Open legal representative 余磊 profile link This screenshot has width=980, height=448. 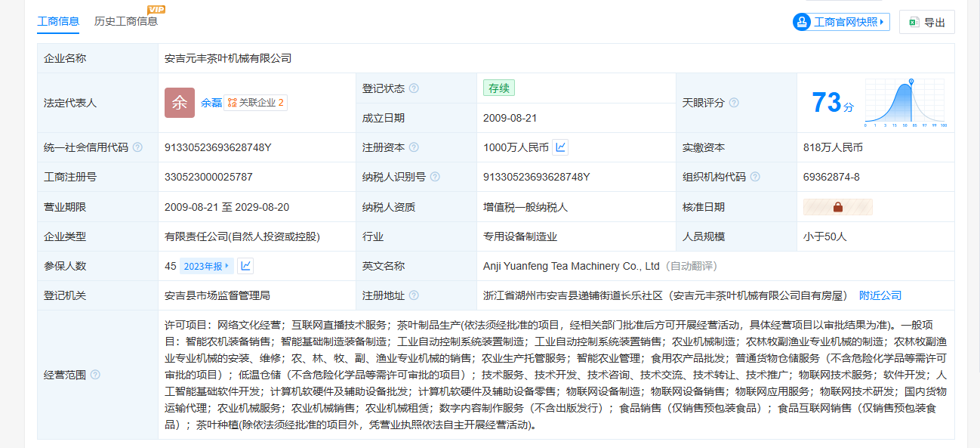coord(211,103)
